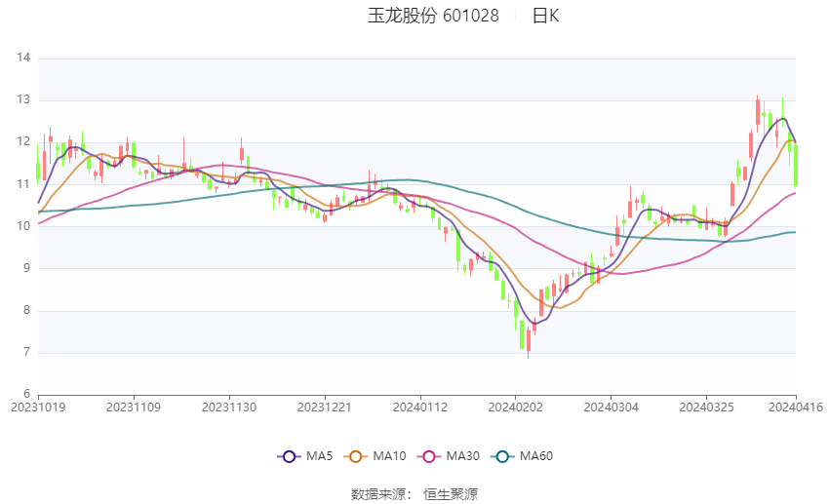Click the tallest red candlestick peaking near 13
The height and width of the screenshot is (504, 829).
[758, 112]
